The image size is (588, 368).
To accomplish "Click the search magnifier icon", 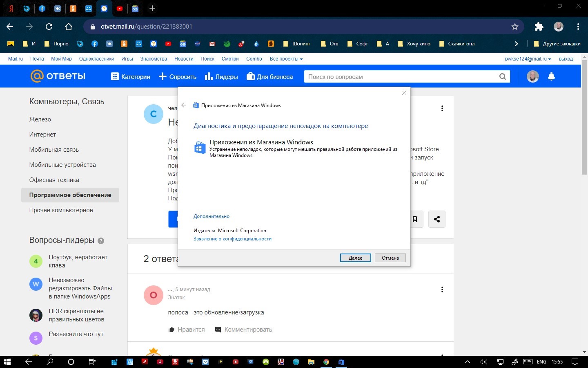I will pos(503,76).
